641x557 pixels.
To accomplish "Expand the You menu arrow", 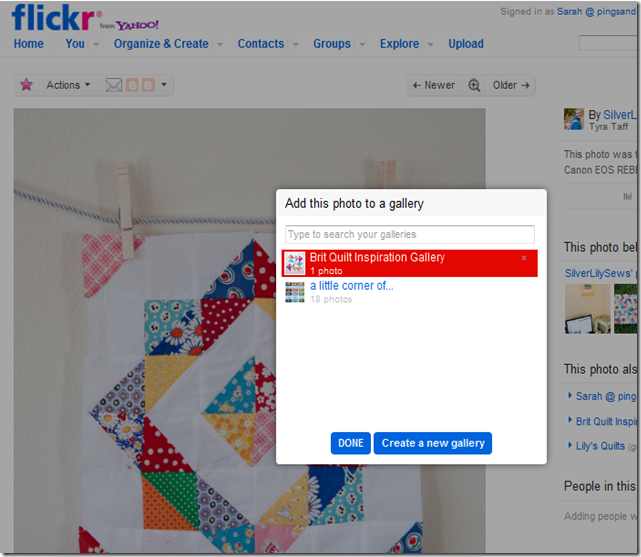I will pos(97,44).
